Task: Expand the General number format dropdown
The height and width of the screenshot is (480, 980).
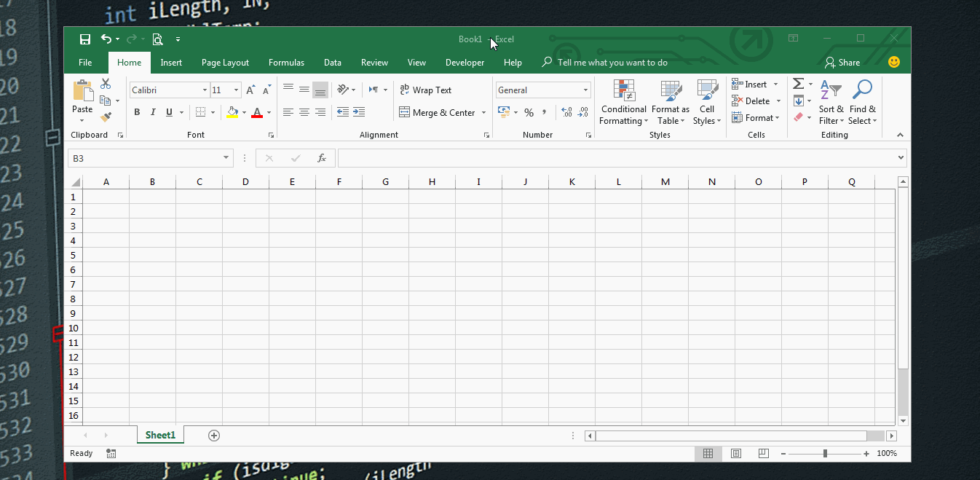Action: pyautogui.click(x=585, y=90)
